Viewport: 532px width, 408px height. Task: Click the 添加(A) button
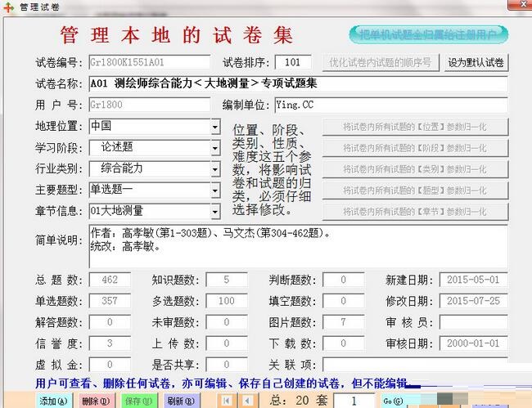[x=53, y=401]
